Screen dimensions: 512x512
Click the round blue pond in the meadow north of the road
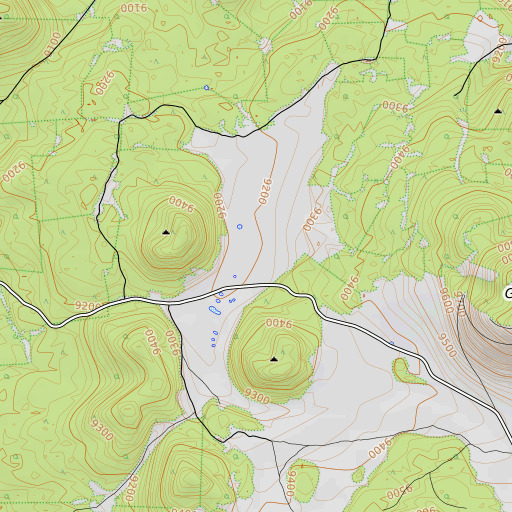pyautogui.click(x=239, y=227)
